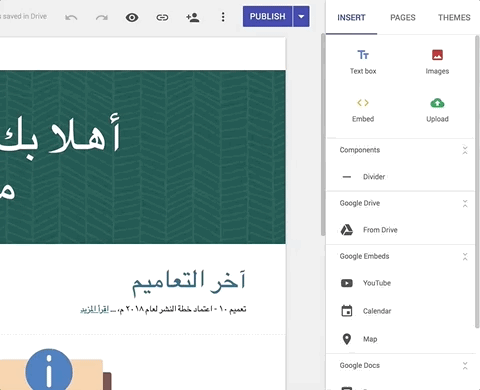
Task: Insert Images from the panel
Action: pos(437,62)
